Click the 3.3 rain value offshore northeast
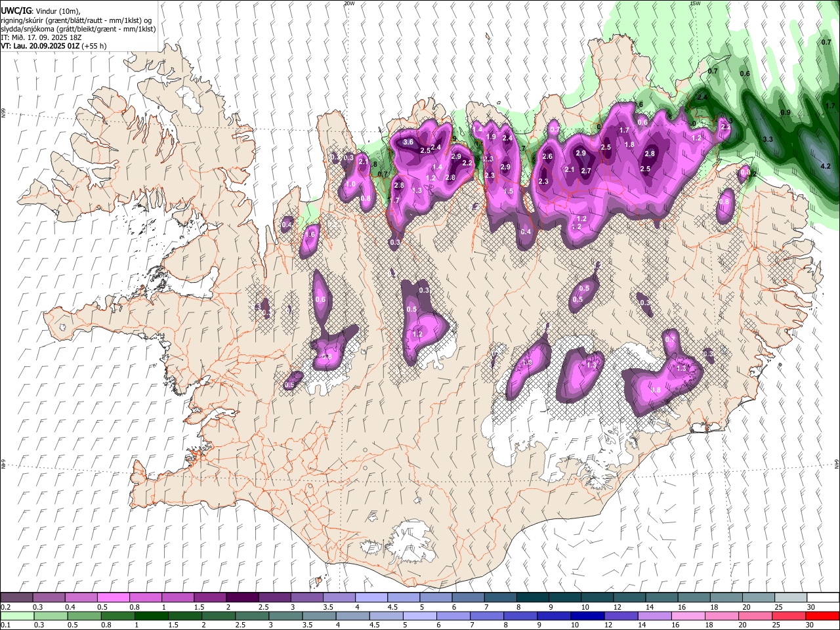 767,140
